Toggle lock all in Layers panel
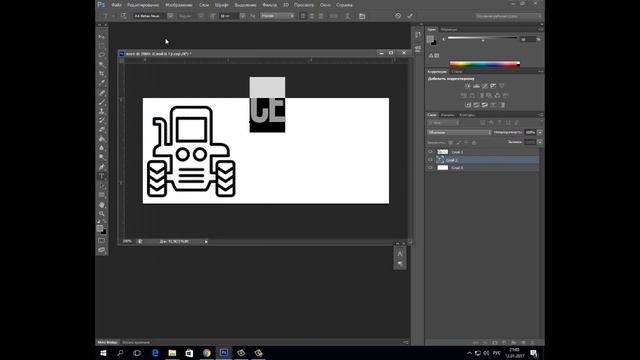 [474, 142]
